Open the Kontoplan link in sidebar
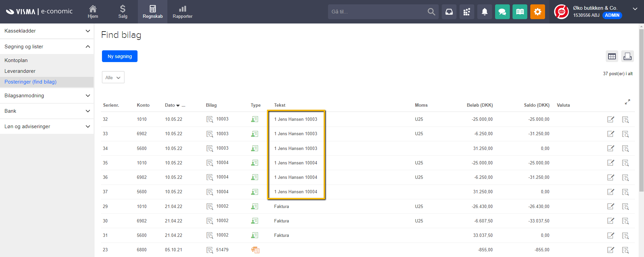The image size is (644, 257). click(16, 60)
